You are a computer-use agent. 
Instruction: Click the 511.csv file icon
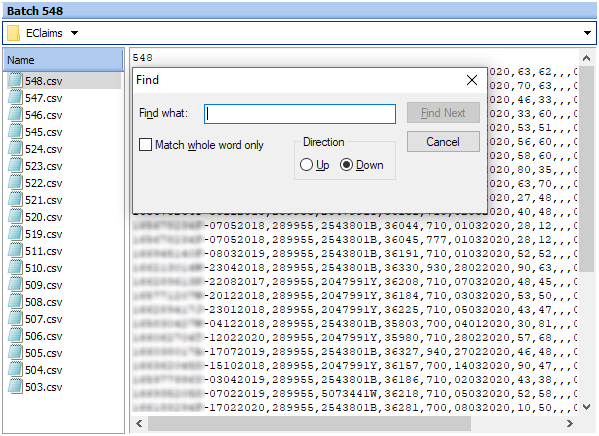click(15, 251)
